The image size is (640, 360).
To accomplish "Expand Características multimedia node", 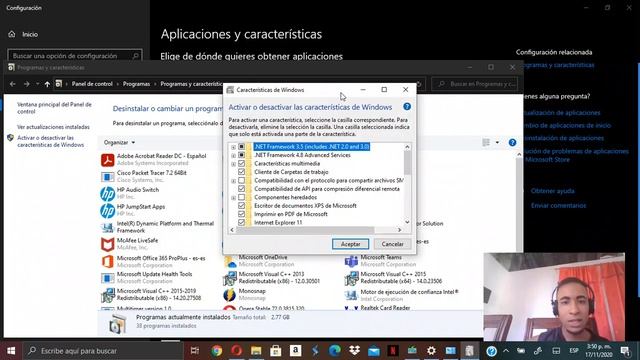I will click(x=233, y=164).
